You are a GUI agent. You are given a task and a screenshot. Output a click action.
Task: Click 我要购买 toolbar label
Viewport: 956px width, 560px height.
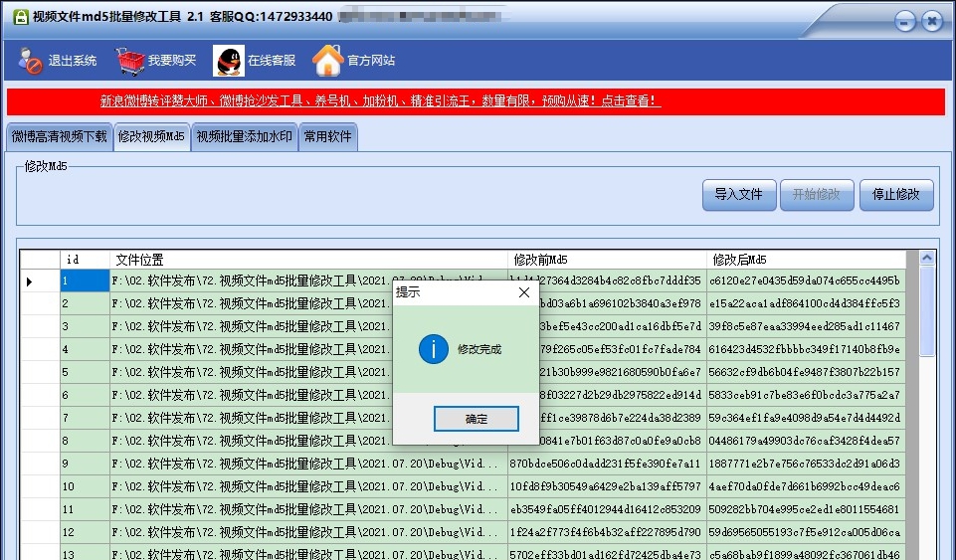[x=172, y=61]
